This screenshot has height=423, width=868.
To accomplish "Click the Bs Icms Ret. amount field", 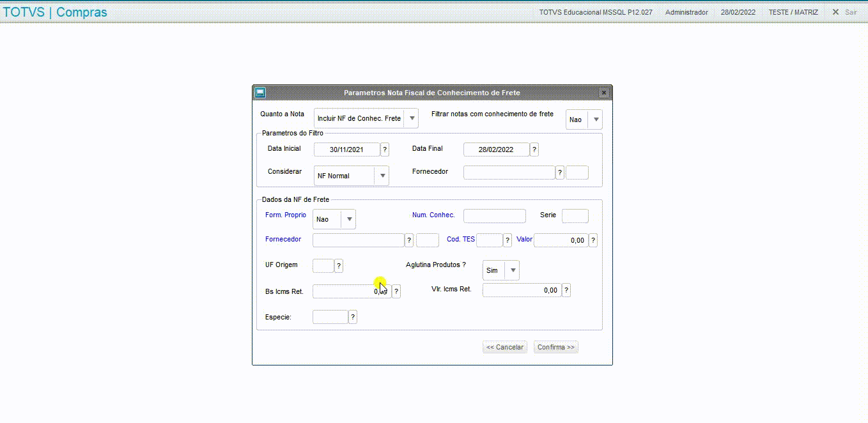I will click(x=352, y=291).
